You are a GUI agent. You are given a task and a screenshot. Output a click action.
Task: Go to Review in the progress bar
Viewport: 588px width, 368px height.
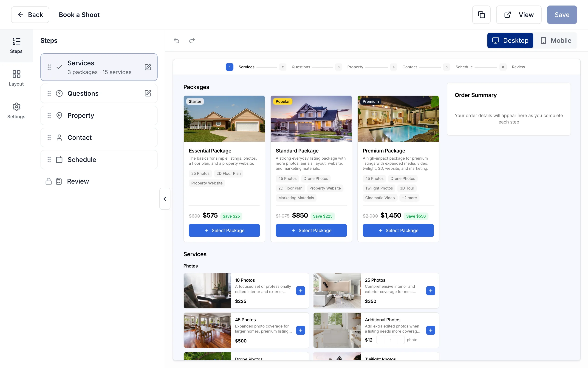pyautogui.click(x=513, y=67)
